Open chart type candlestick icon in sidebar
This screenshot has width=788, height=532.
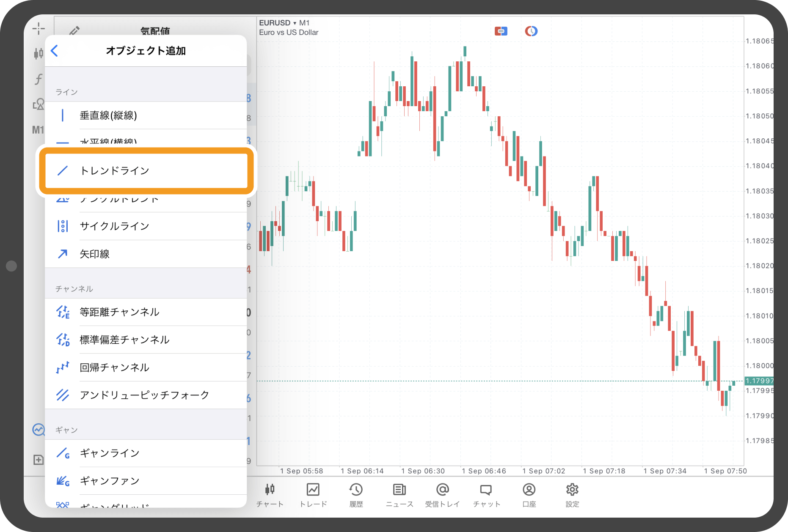pos(38,53)
